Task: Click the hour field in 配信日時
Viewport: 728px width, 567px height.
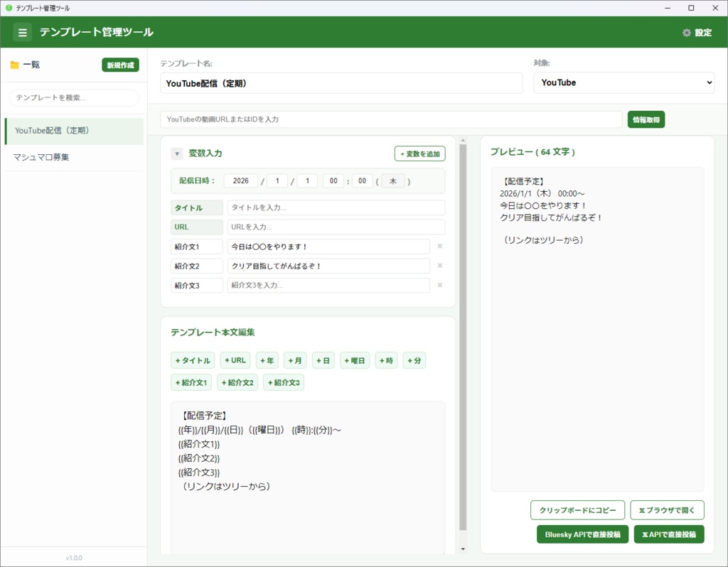Action: (x=333, y=181)
